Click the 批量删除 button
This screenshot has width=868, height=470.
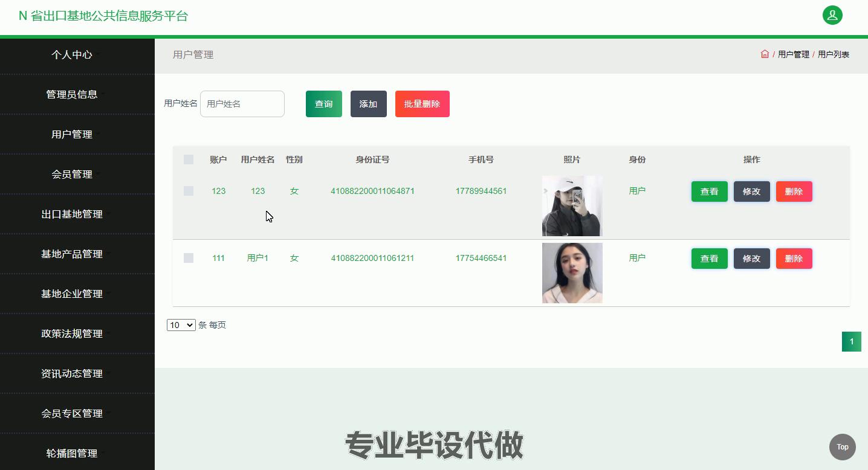(x=423, y=104)
